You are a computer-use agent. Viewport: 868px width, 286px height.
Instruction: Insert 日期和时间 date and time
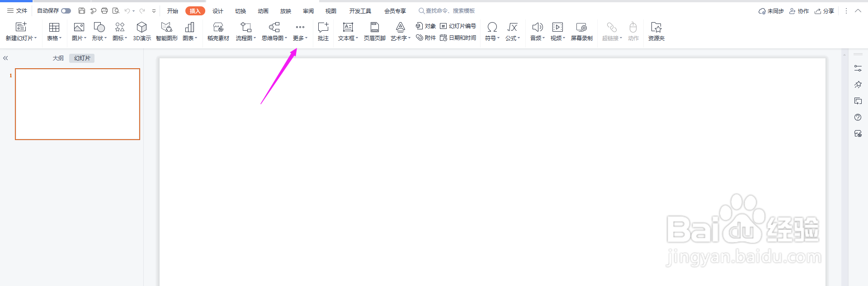pos(458,38)
